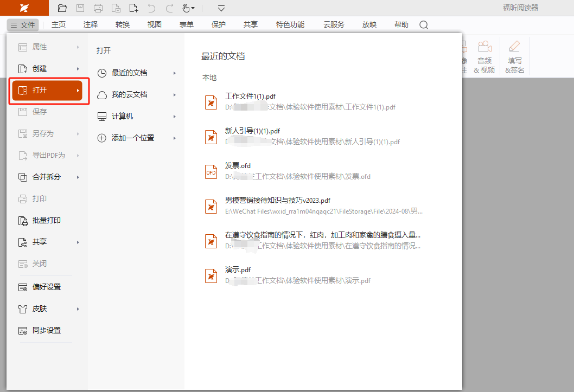Click the print icon in quick toolbar

coord(98,8)
